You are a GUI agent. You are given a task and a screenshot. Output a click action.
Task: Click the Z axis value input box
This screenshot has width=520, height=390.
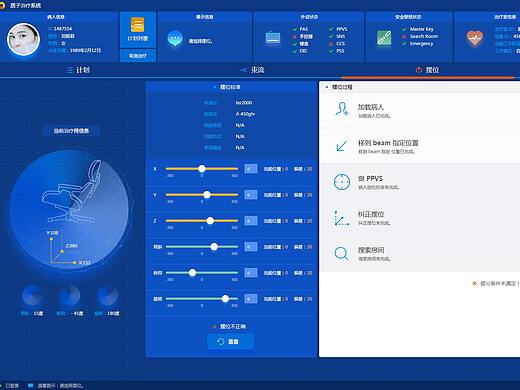(251, 221)
